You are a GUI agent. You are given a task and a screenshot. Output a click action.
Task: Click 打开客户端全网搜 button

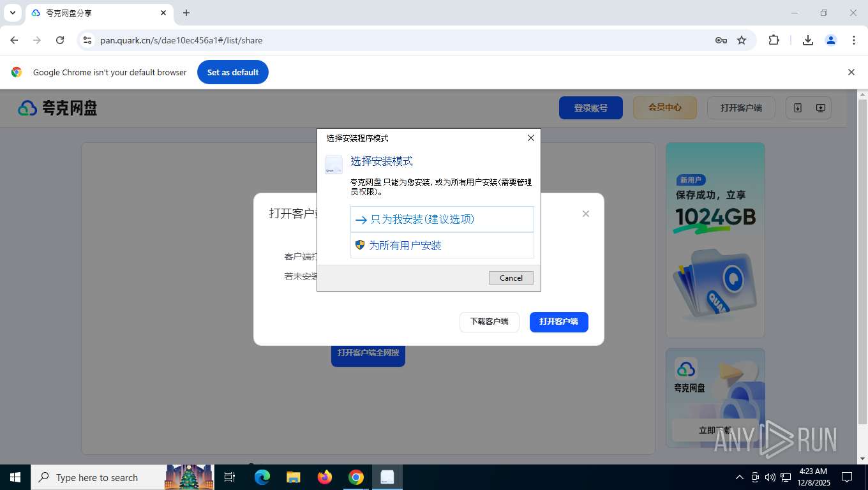368,353
